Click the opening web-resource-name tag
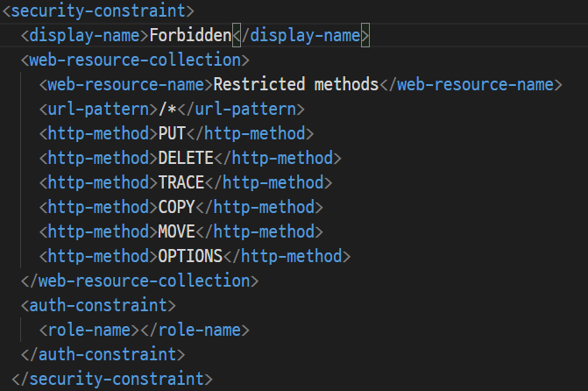This screenshot has height=391, width=588. tap(126, 84)
